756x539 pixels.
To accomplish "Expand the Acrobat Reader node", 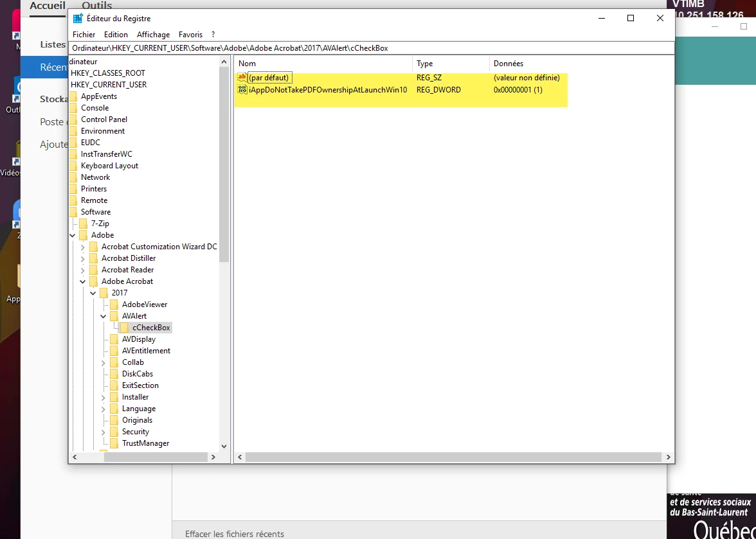I will (82, 270).
